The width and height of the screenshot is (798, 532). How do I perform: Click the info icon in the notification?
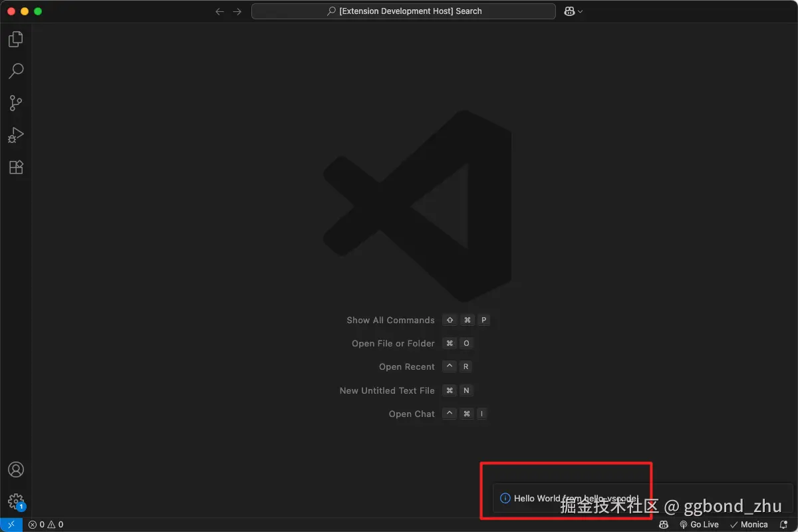pos(505,498)
